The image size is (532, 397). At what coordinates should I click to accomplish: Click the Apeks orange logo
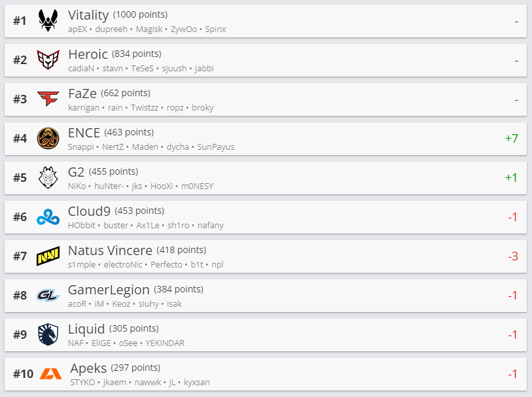coord(50,374)
